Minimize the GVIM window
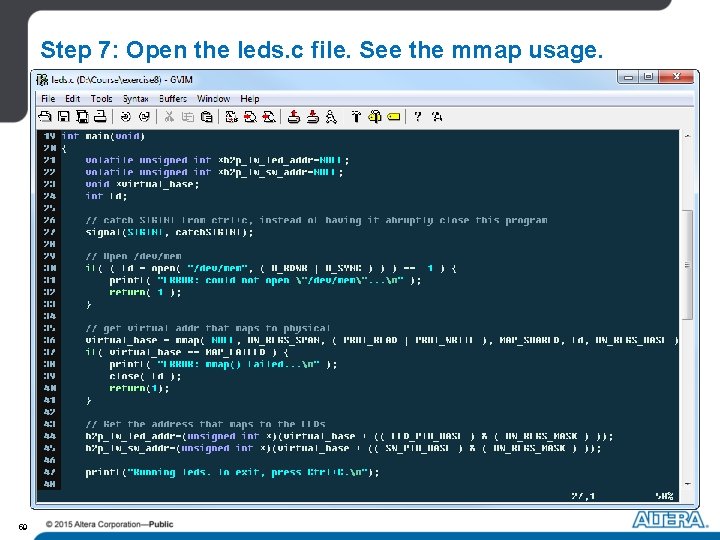 (628, 77)
